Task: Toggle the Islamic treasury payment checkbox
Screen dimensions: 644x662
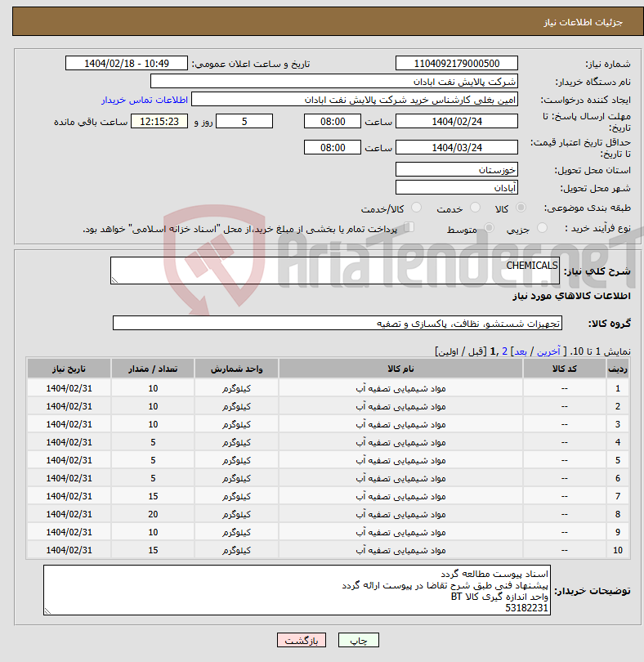Action: click(x=409, y=227)
